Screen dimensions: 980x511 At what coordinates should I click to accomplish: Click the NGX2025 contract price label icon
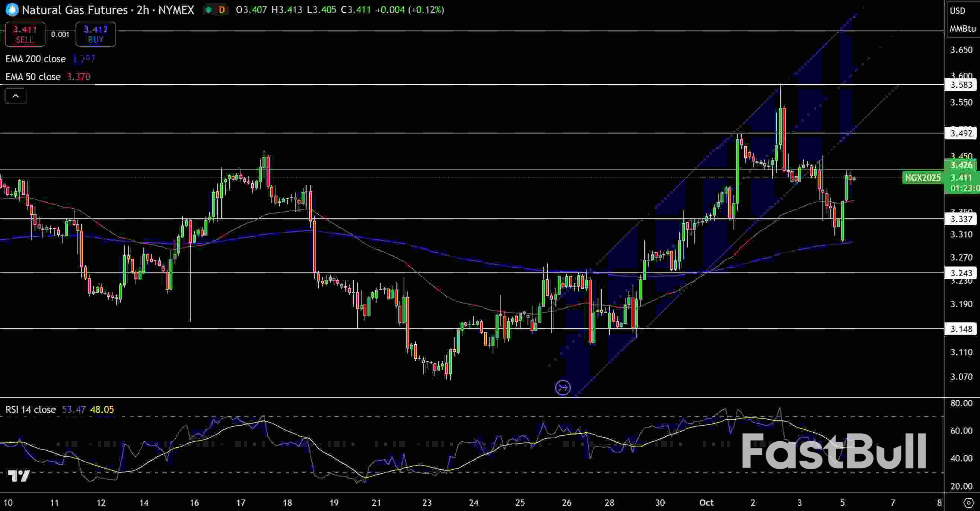[923, 178]
